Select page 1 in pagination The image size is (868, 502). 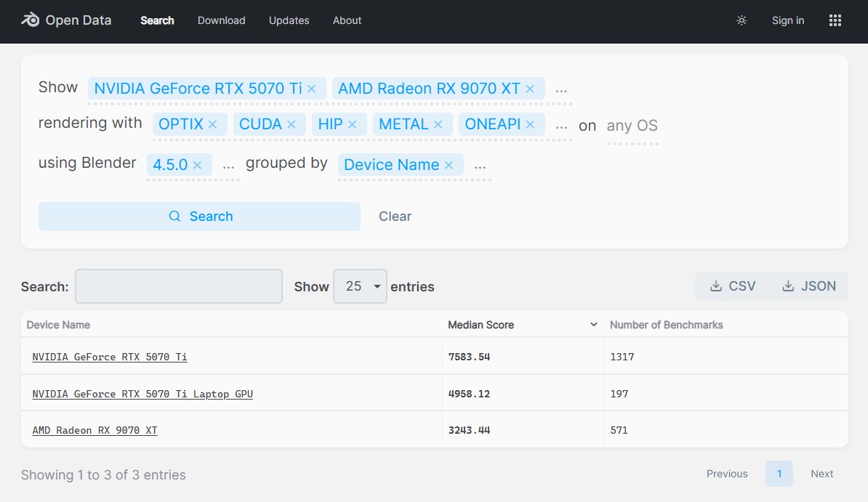(x=779, y=474)
